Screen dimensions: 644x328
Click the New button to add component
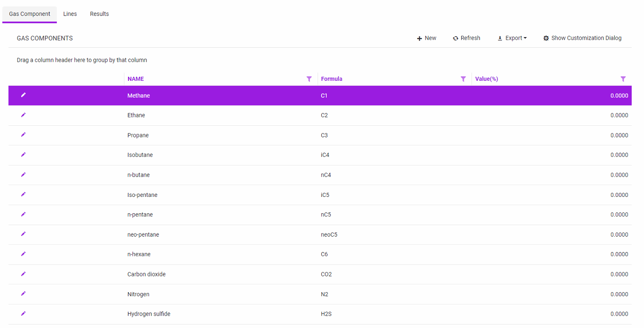point(426,38)
